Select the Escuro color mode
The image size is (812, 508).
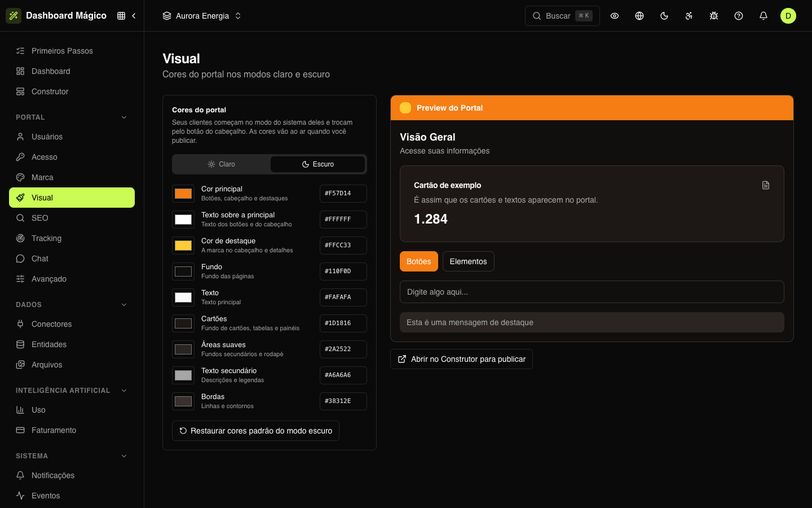click(x=317, y=164)
